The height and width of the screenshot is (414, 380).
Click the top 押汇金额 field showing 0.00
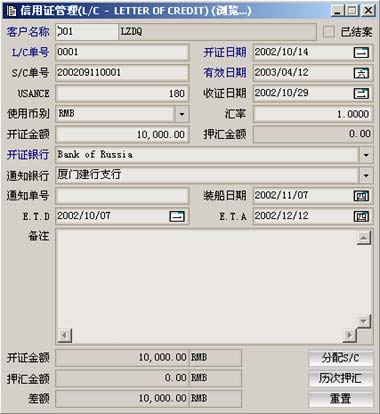click(313, 135)
